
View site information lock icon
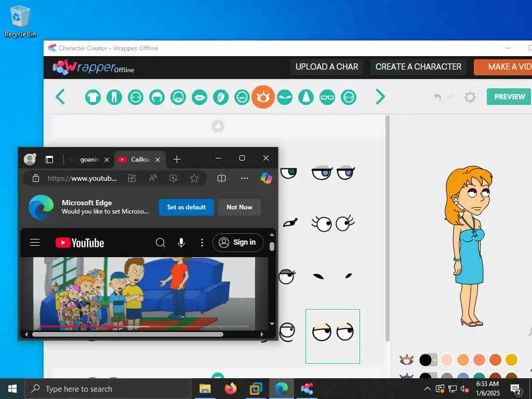click(36, 178)
